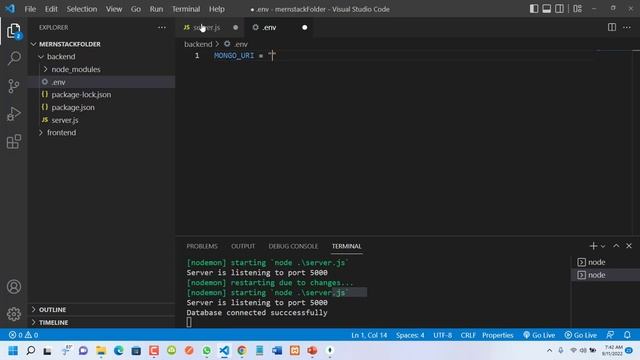640x360 pixels.
Task: Open Windows Start menu
Action: (13, 351)
